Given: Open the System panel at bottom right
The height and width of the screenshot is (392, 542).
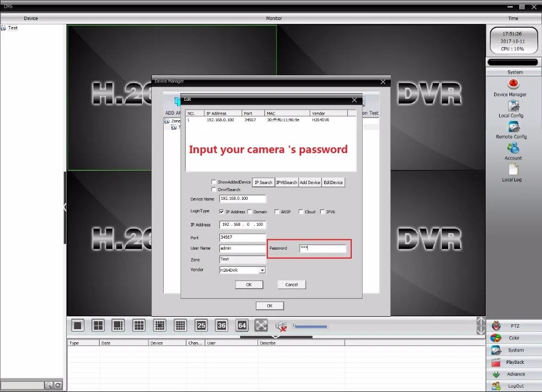Looking at the screenshot, I should 514,350.
